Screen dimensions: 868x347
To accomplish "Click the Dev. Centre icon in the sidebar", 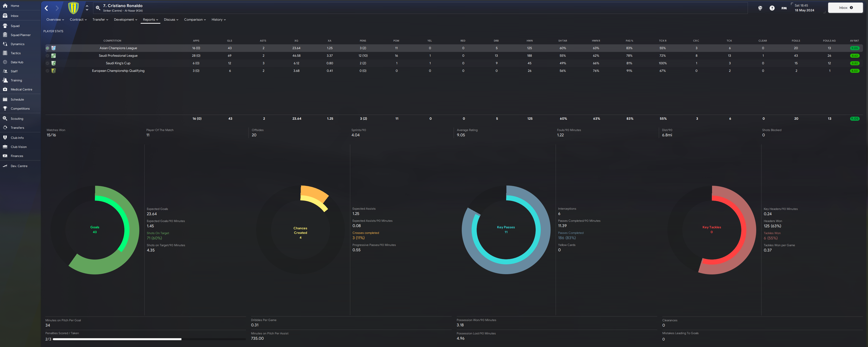I will coord(5,166).
